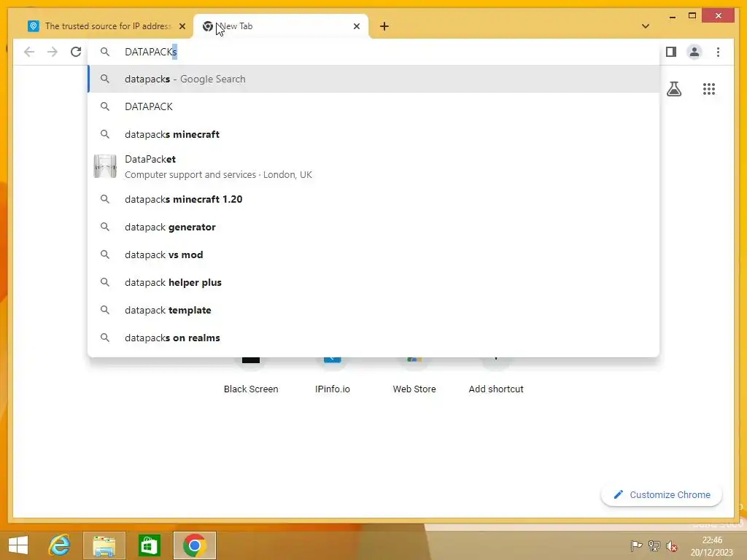The image size is (747, 560).
Task: Launch Internet Explorer from taskbar
Action: pos(60,545)
